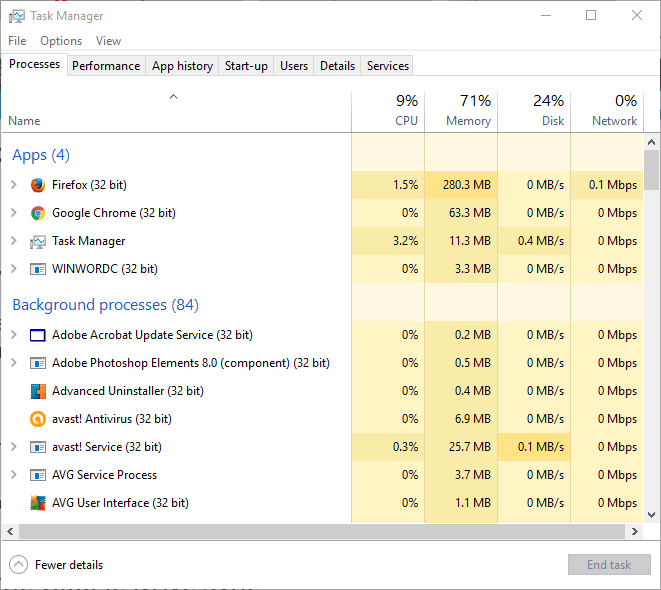The height and width of the screenshot is (590, 661).
Task: Switch to the Performance tab
Action: (106, 66)
